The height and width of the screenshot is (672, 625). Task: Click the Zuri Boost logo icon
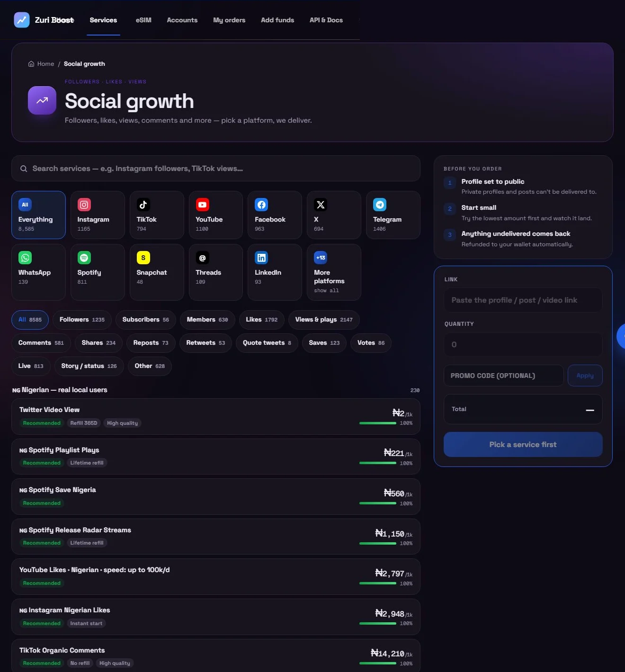22,20
